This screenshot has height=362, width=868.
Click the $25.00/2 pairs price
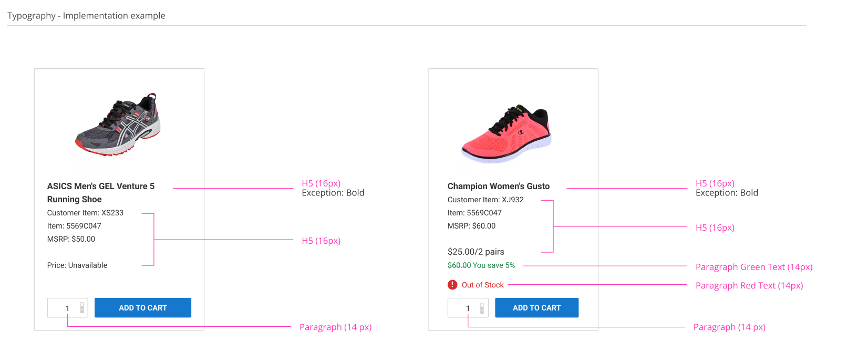tap(476, 252)
